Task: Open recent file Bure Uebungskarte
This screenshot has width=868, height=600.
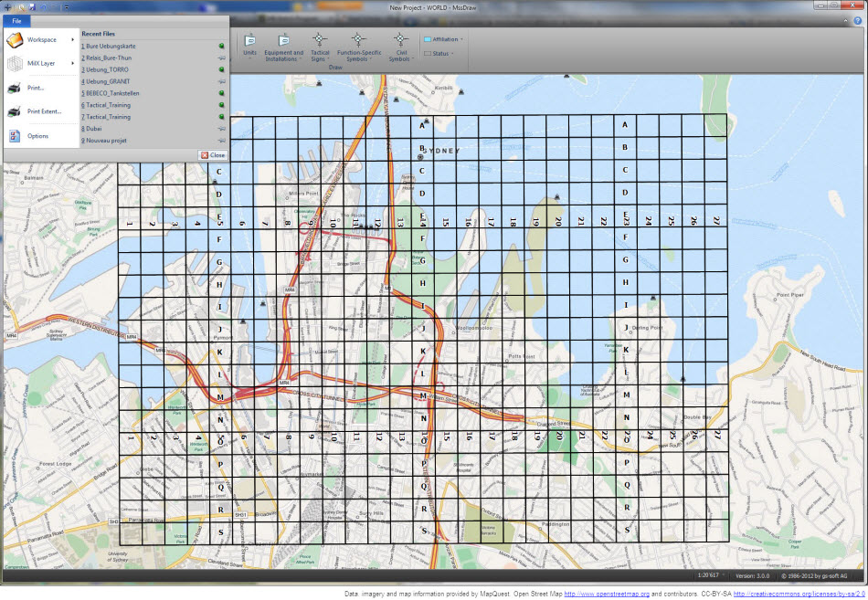Action: tap(110, 45)
